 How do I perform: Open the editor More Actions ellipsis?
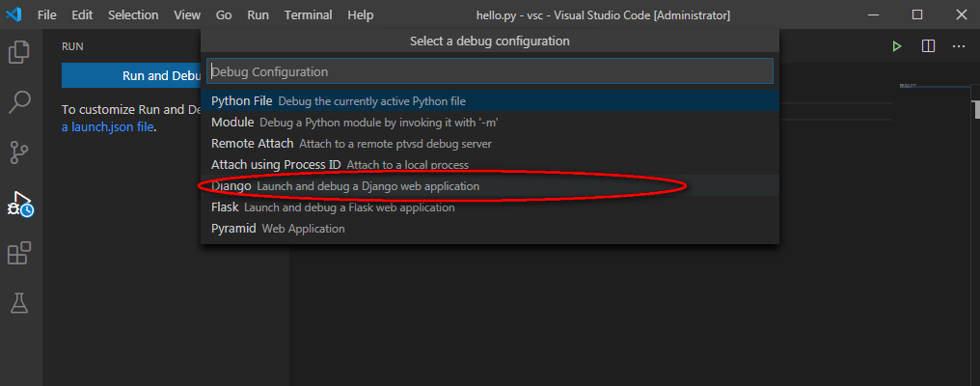[959, 46]
